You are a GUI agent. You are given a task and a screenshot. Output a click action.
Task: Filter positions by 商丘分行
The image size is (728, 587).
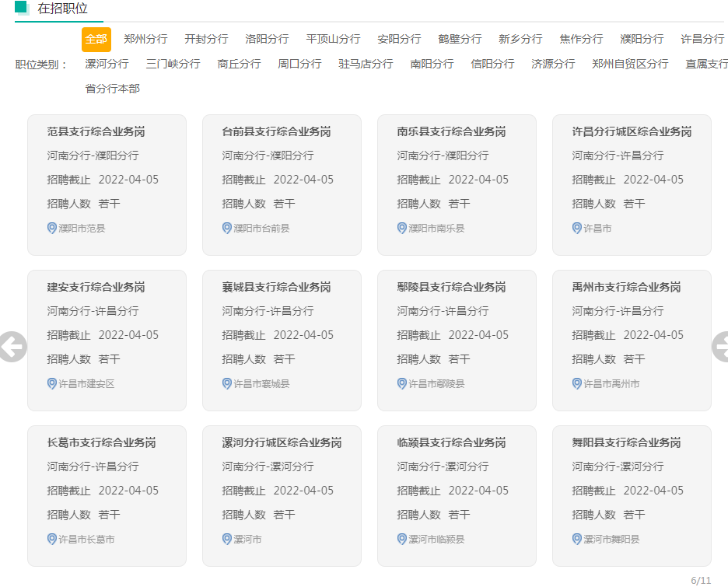[239, 64]
